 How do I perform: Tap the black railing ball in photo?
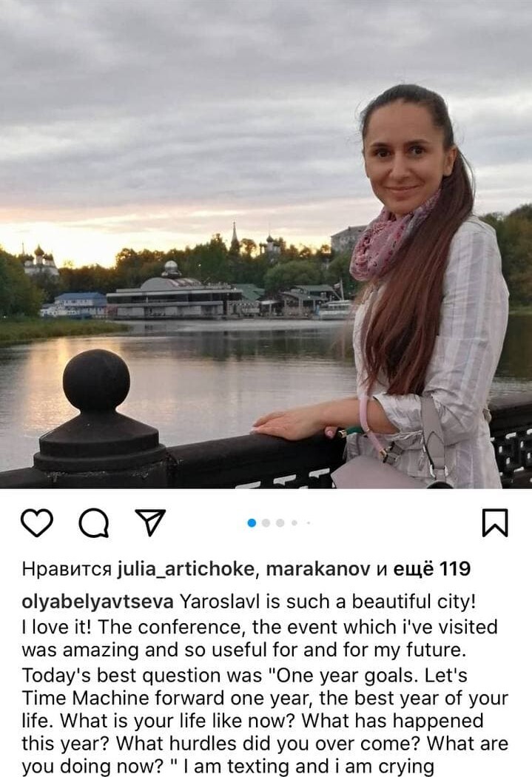[x=97, y=380]
